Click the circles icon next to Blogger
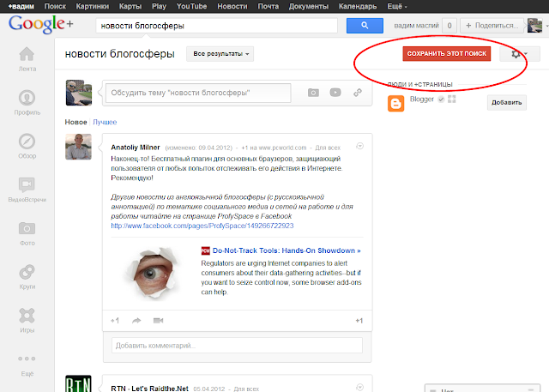The width and height of the screenshot is (549, 392). (452, 99)
